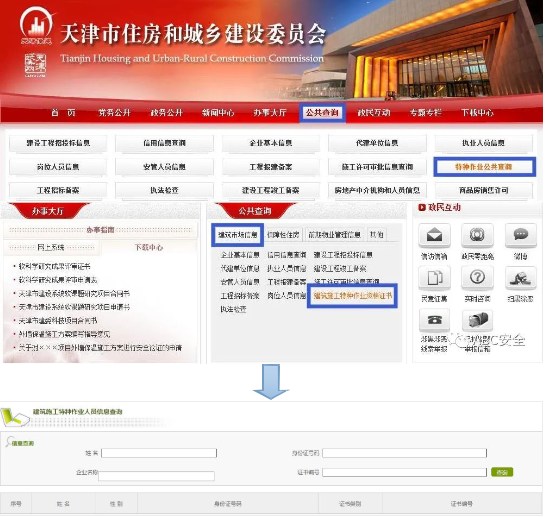Click the 姓名 name input field
The image size is (546, 517).
tap(159, 453)
